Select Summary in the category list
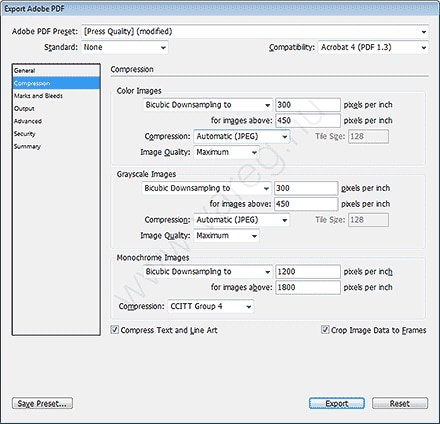This screenshot has width=440, height=424. 56,147
